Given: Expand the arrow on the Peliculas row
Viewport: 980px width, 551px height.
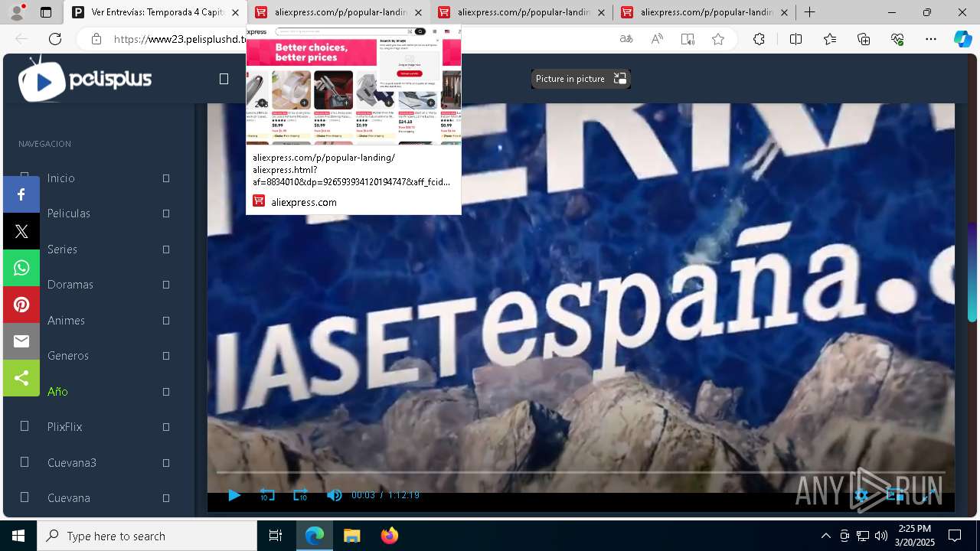Looking at the screenshot, I should click(x=166, y=214).
